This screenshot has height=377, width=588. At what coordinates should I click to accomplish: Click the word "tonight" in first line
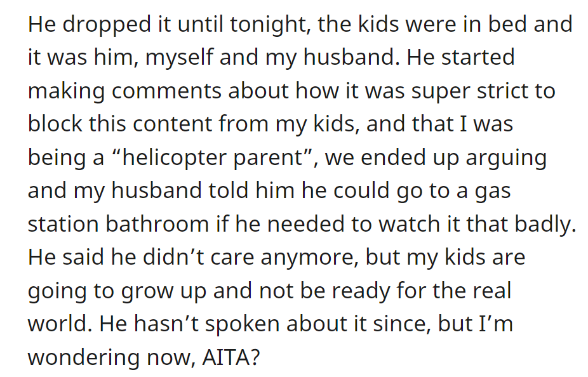pyautogui.click(x=270, y=25)
